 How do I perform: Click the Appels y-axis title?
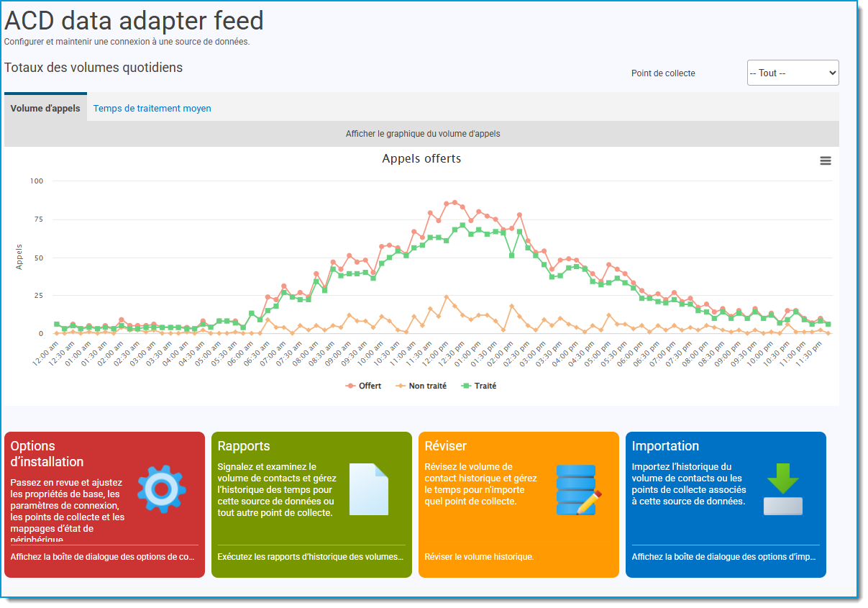pos(19,257)
